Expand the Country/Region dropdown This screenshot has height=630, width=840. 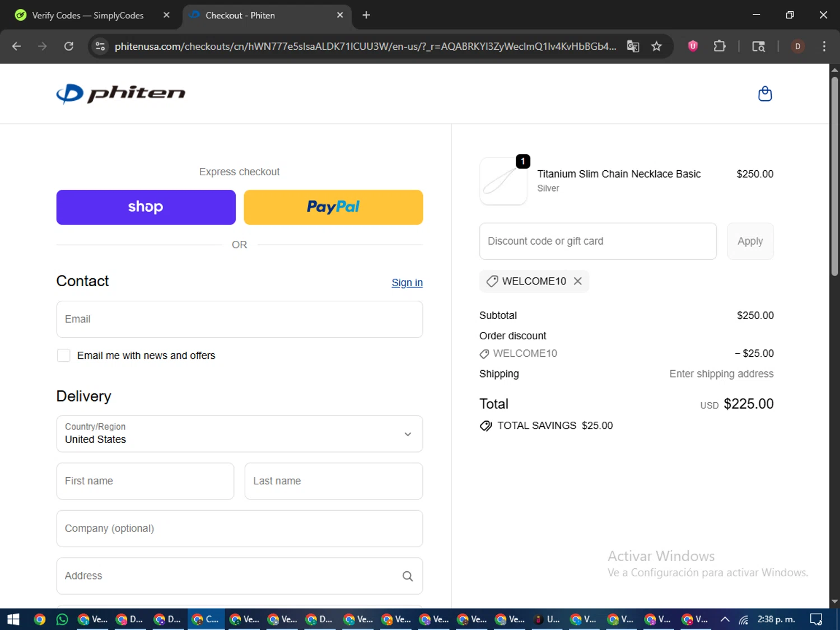click(240, 433)
